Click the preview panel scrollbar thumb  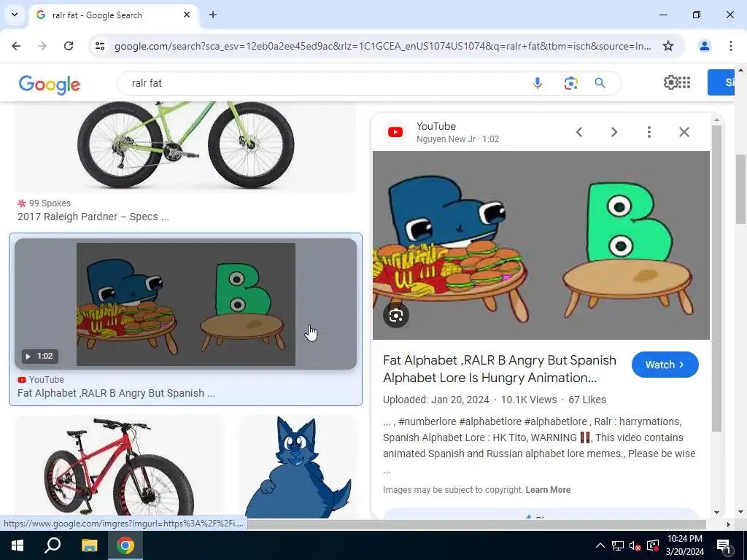[716, 279]
